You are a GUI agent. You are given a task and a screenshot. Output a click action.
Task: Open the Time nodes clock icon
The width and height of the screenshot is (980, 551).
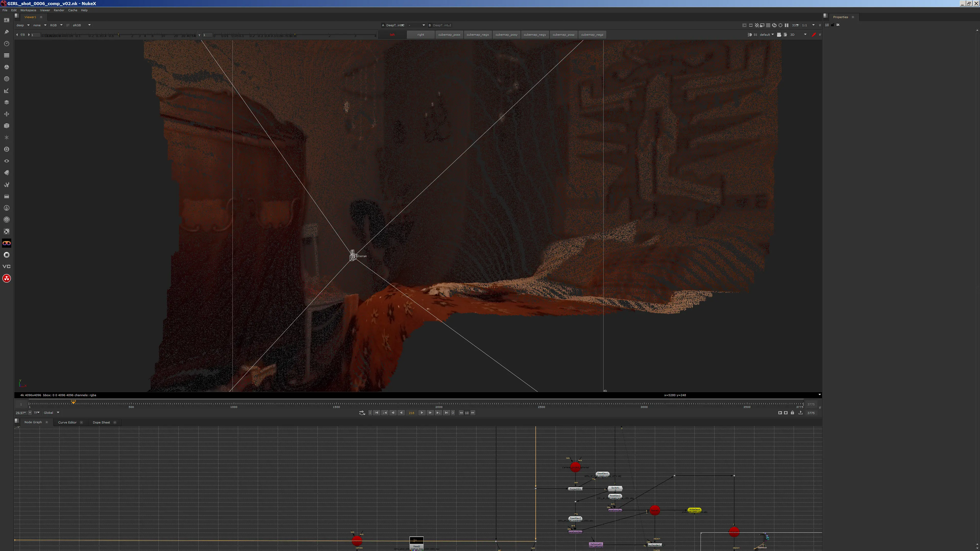click(6, 44)
